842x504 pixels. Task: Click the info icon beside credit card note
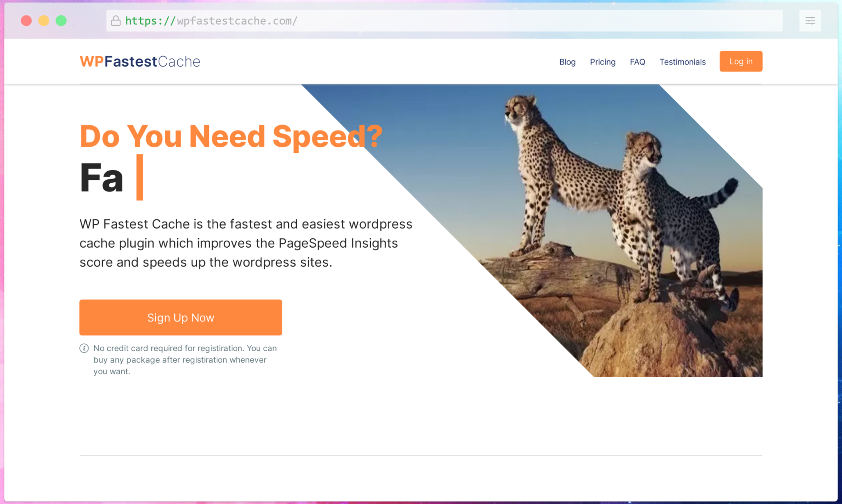pos(84,348)
